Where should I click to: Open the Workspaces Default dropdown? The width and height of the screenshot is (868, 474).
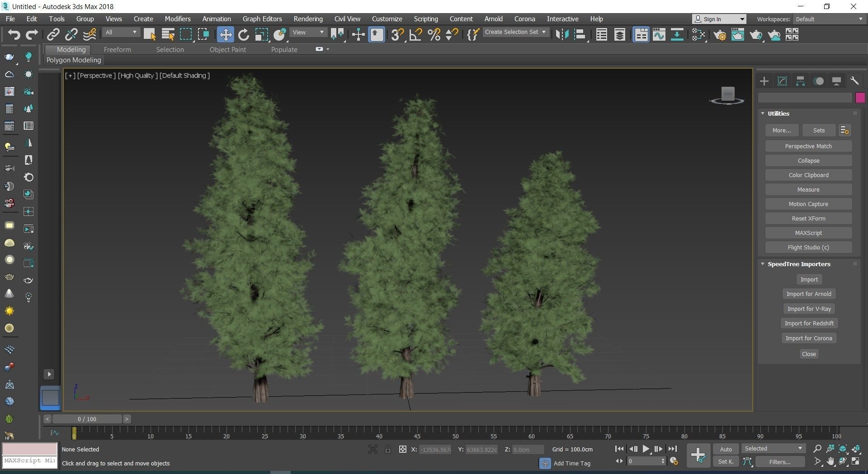829,19
